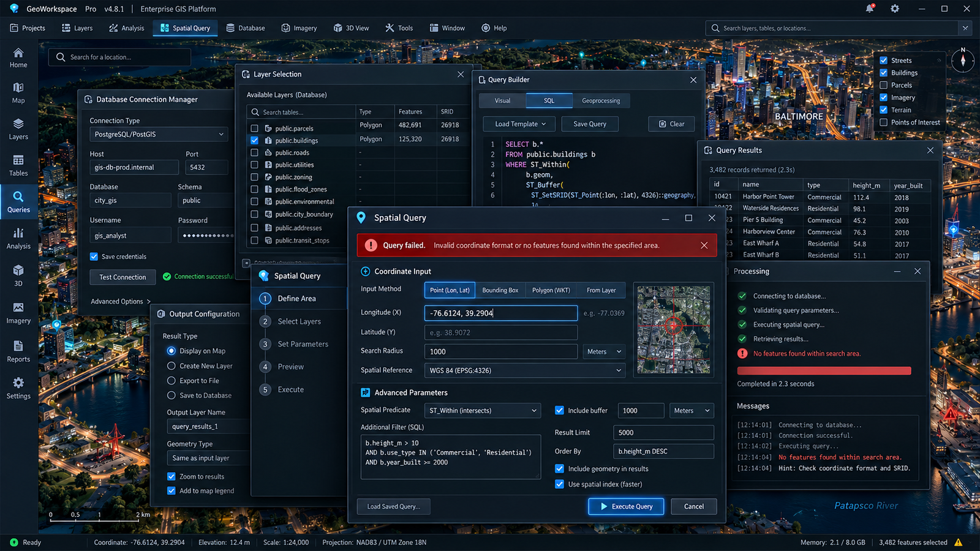Click the Longitude (X) input field
Viewport: 980px width, 551px height.
click(x=501, y=313)
